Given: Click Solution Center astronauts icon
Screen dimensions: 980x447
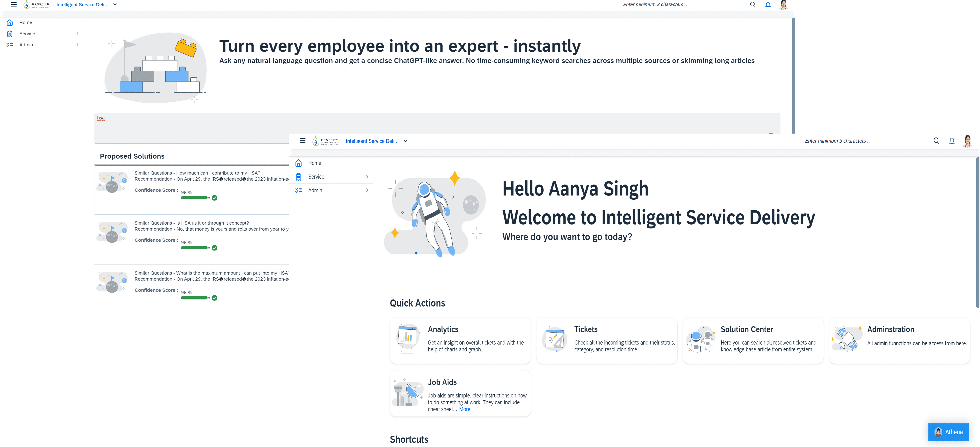Looking at the screenshot, I should 701,339.
